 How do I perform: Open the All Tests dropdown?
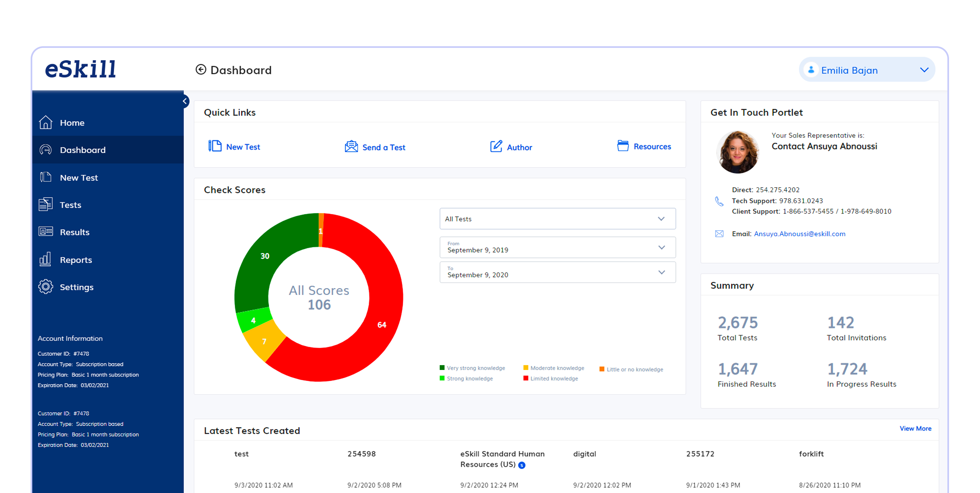pyautogui.click(x=557, y=218)
